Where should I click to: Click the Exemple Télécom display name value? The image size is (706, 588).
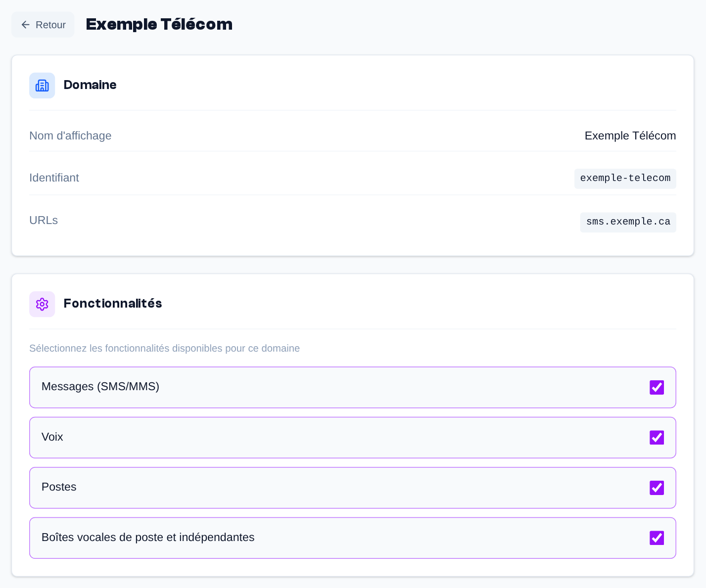630,136
